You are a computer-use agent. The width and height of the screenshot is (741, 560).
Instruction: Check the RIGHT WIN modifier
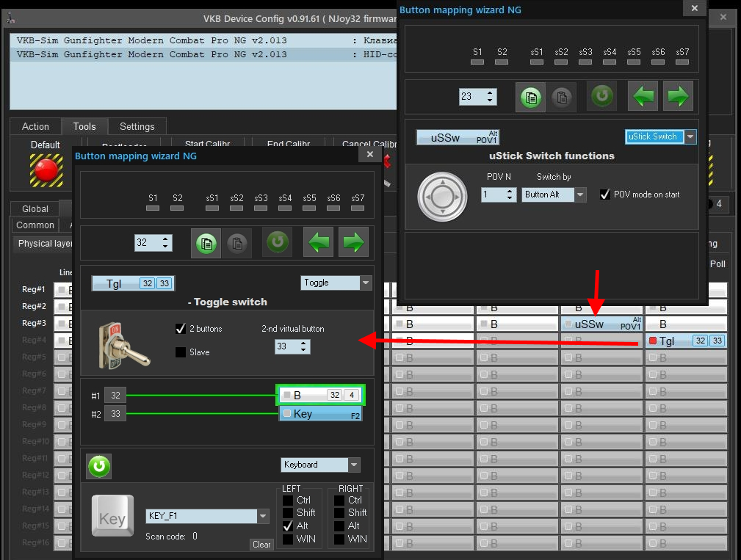[x=339, y=539]
